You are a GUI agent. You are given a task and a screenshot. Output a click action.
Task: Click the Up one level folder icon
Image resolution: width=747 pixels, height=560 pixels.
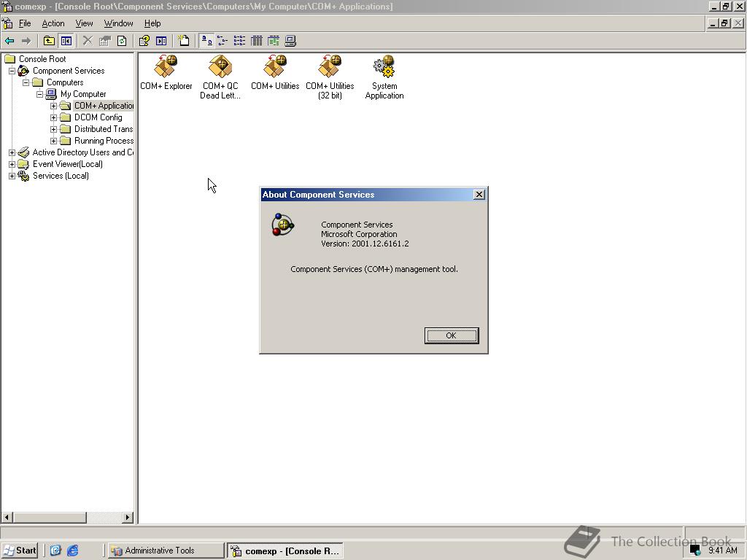[x=49, y=41]
